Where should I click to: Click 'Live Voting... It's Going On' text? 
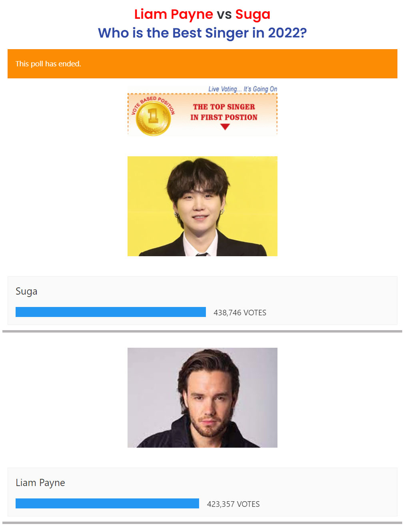tap(243, 89)
